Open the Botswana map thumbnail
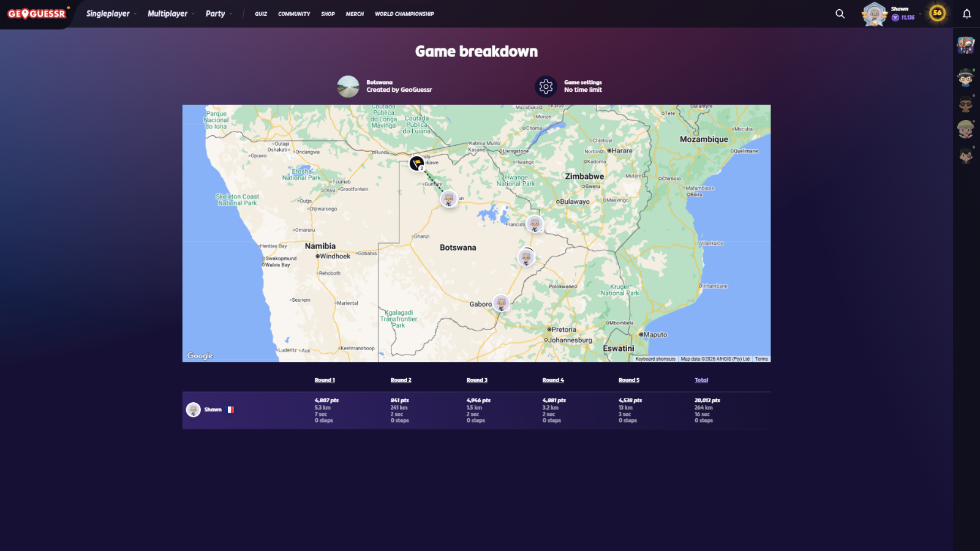980x551 pixels. click(x=348, y=86)
